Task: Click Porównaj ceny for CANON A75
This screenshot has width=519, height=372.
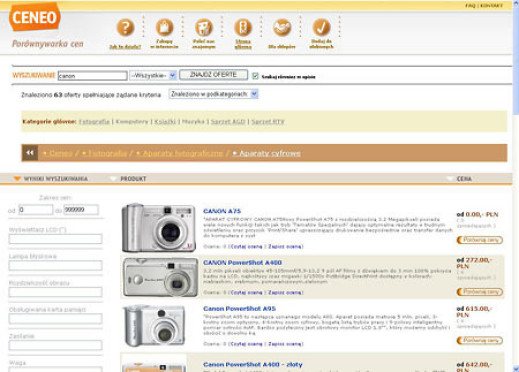Action: click(480, 240)
